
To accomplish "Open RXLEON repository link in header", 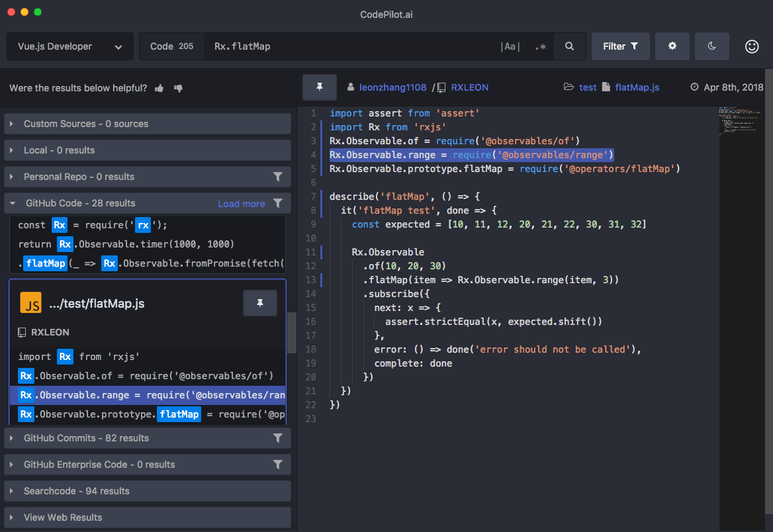I will coord(469,87).
